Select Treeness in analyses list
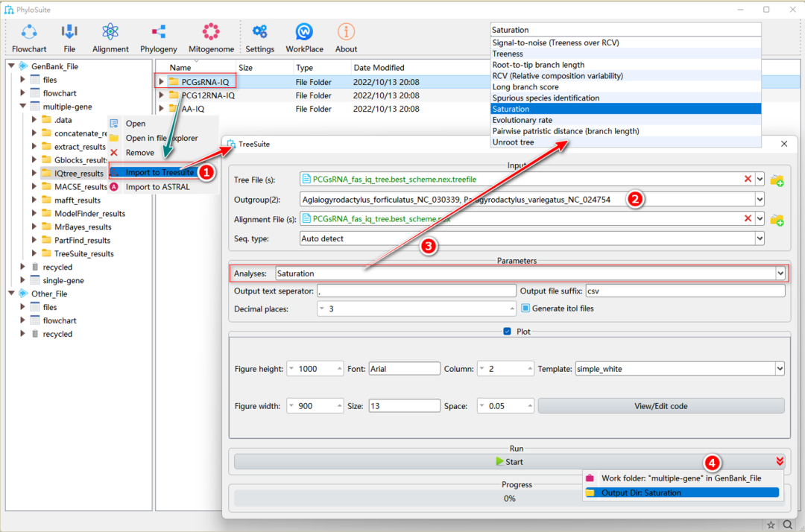 pyautogui.click(x=625, y=54)
